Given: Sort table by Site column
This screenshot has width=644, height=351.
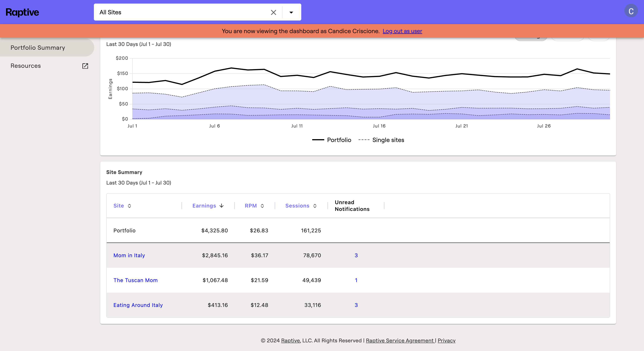Looking at the screenshot, I should pyautogui.click(x=119, y=206).
